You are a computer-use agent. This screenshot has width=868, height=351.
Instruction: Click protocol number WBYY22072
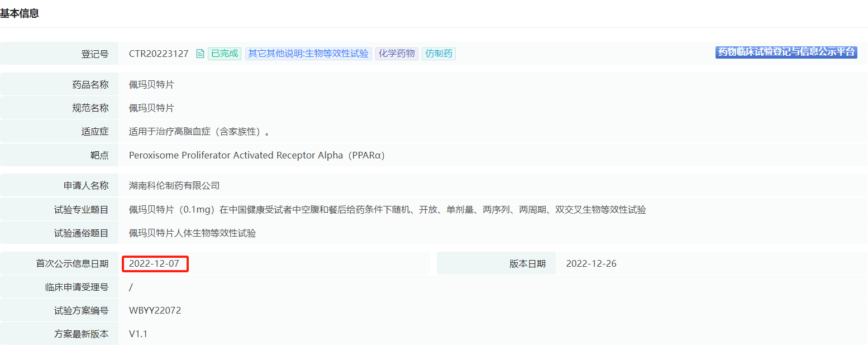(155, 311)
